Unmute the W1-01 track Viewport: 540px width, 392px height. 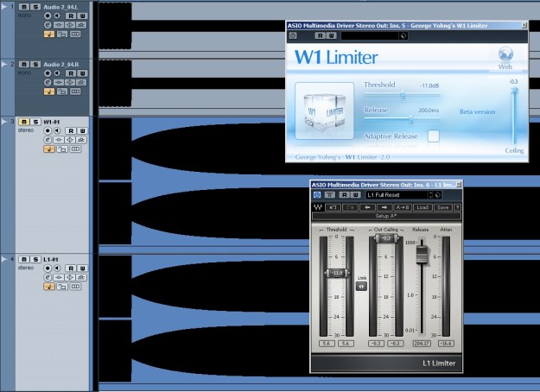click(24, 122)
